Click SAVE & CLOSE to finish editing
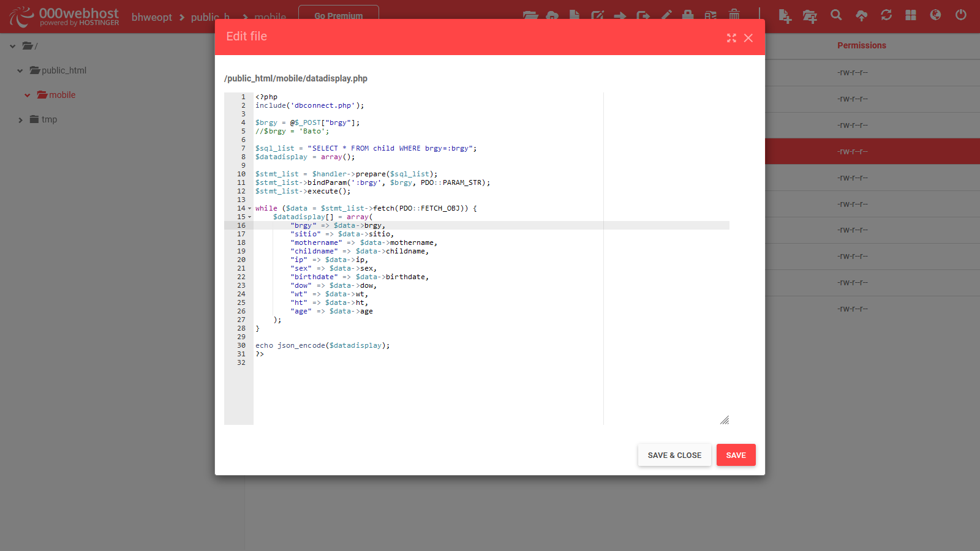980x551 pixels. [x=674, y=455]
